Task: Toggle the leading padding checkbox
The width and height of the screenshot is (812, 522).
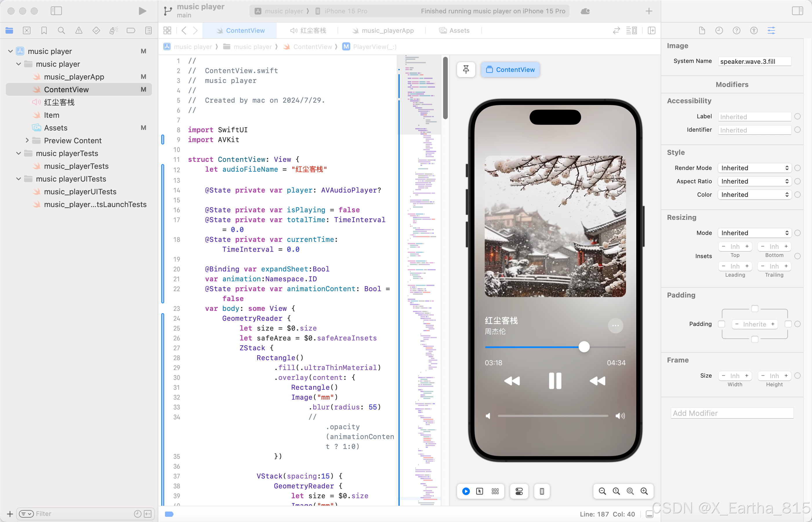Action: 722,324
